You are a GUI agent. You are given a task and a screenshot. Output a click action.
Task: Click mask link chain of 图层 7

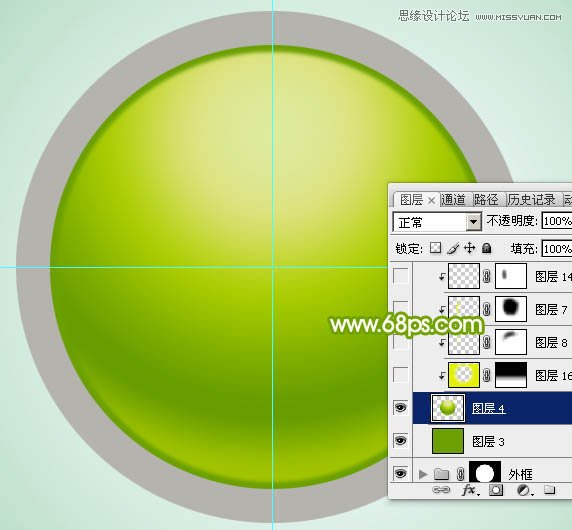point(486,309)
